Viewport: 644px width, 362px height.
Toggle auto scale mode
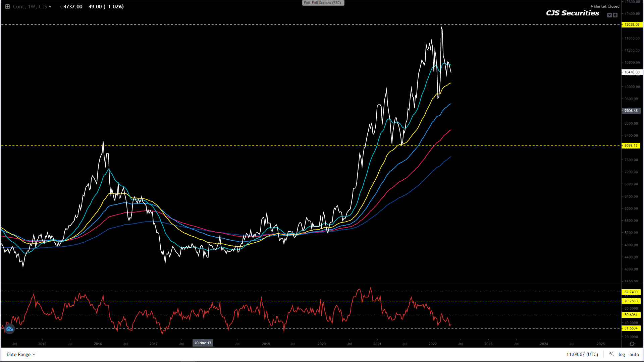point(634,354)
